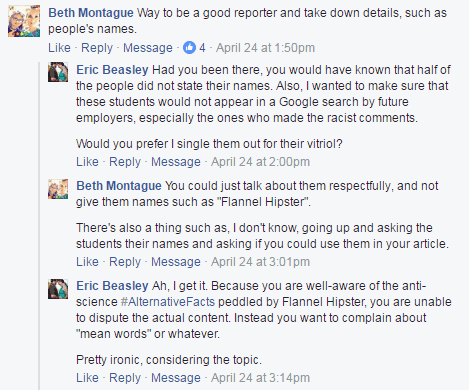Open Eric Beasley's avatar on the 2:00pm reply
This screenshot has height=390, width=469.
[x=58, y=72]
